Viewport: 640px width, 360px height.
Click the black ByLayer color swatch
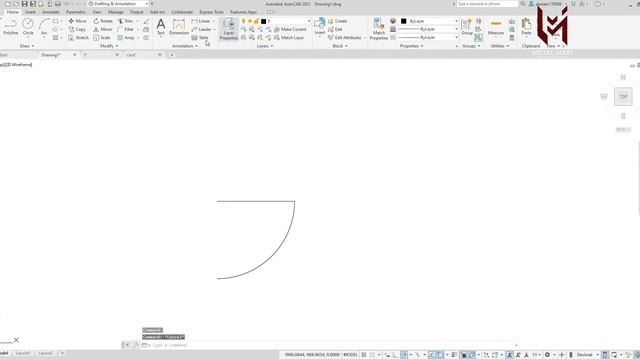pyautogui.click(x=403, y=21)
